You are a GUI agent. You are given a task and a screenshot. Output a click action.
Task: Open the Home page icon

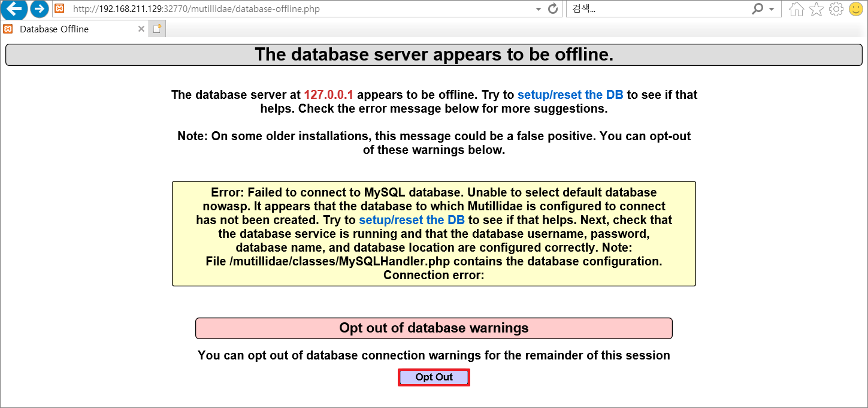click(x=797, y=9)
